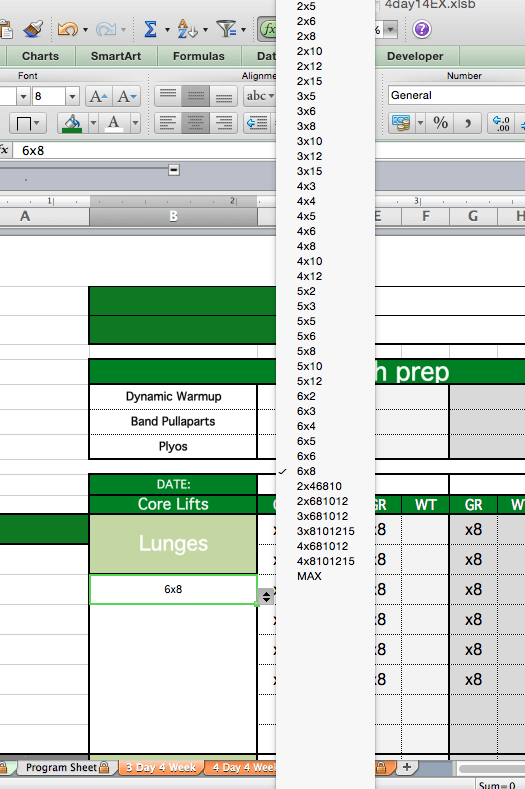The height and width of the screenshot is (789, 525).
Task: Toggle center horizontal text alignment
Action: tap(195, 123)
